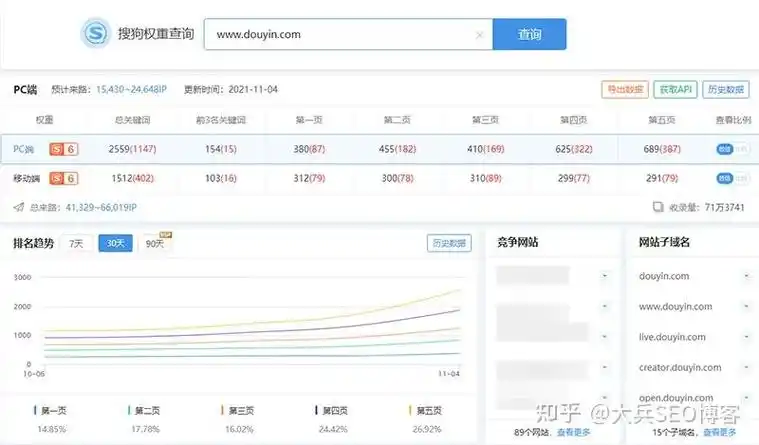
Task: Click the 导出数据 export button
Action: [x=625, y=90]
